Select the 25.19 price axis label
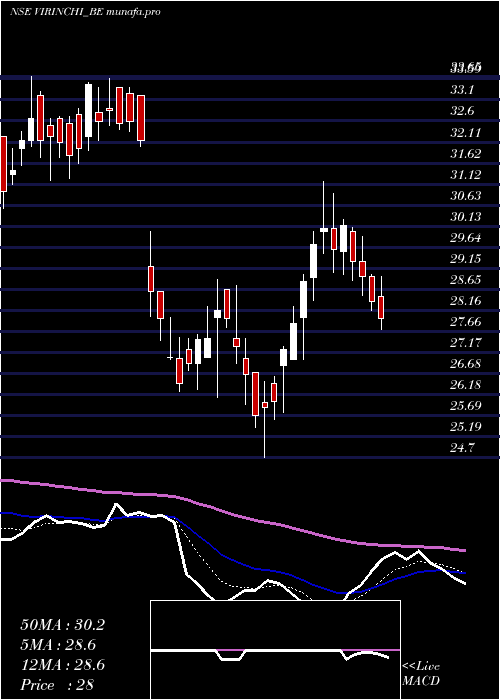Screen dimensions: 500x700 tap(466, 426)
